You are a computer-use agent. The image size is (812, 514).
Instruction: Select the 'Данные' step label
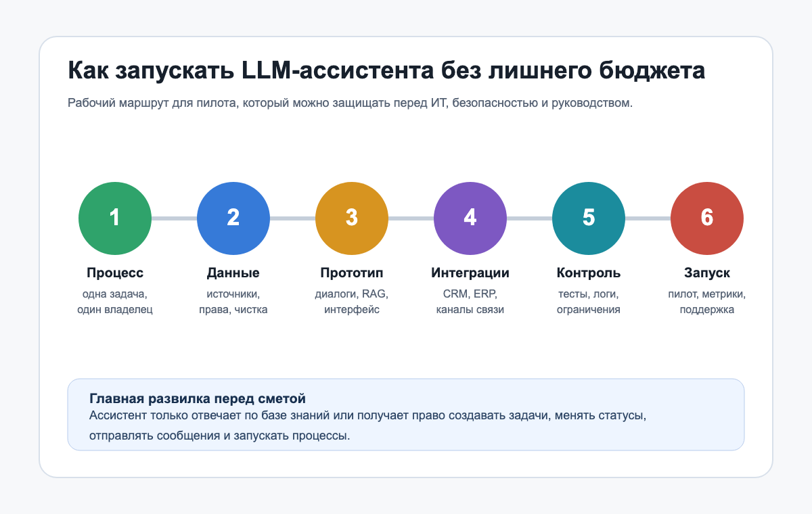233,273
